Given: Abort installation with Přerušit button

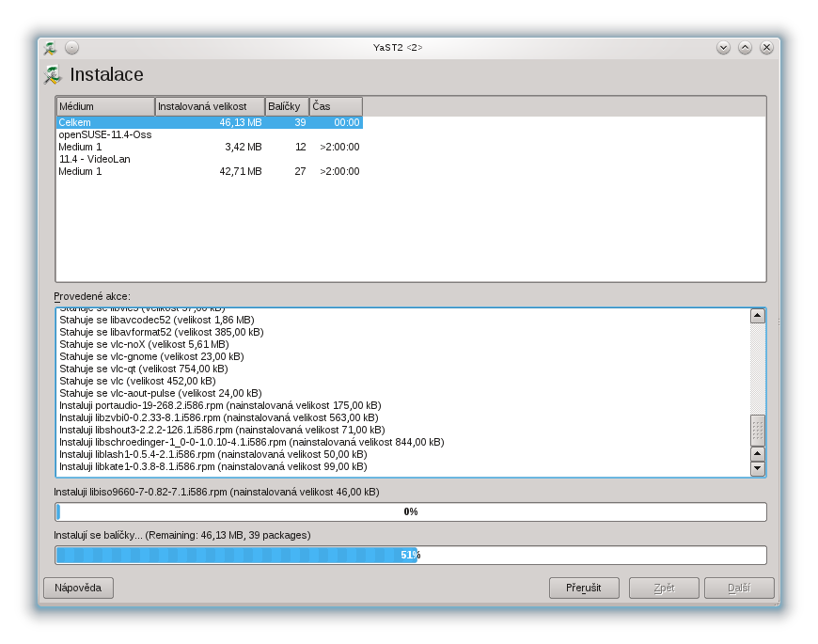Looking at the screenshot, I should pos(584,589).
